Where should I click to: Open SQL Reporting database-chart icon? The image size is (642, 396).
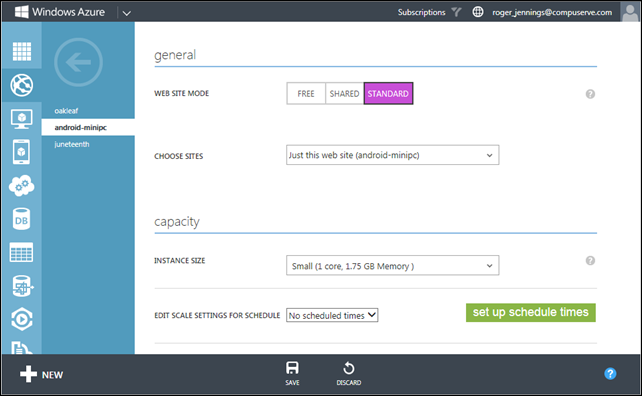(x=23, y=286)
